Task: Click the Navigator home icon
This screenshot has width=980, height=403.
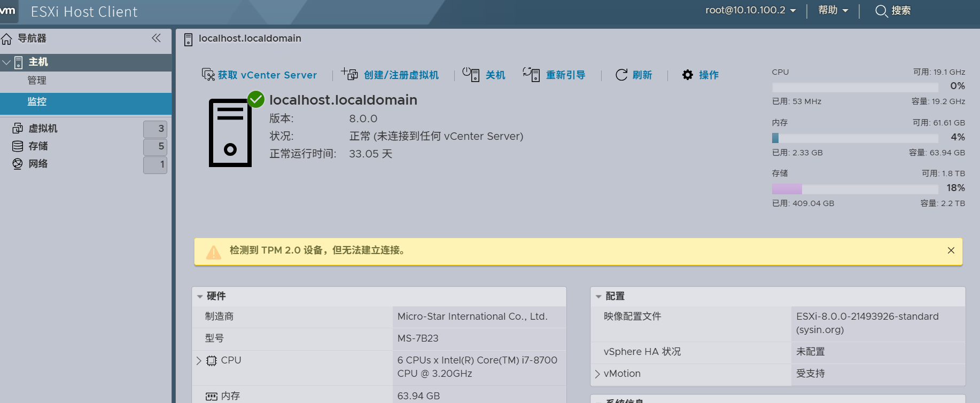Action: pyautogui.click(x=6, y=39)
